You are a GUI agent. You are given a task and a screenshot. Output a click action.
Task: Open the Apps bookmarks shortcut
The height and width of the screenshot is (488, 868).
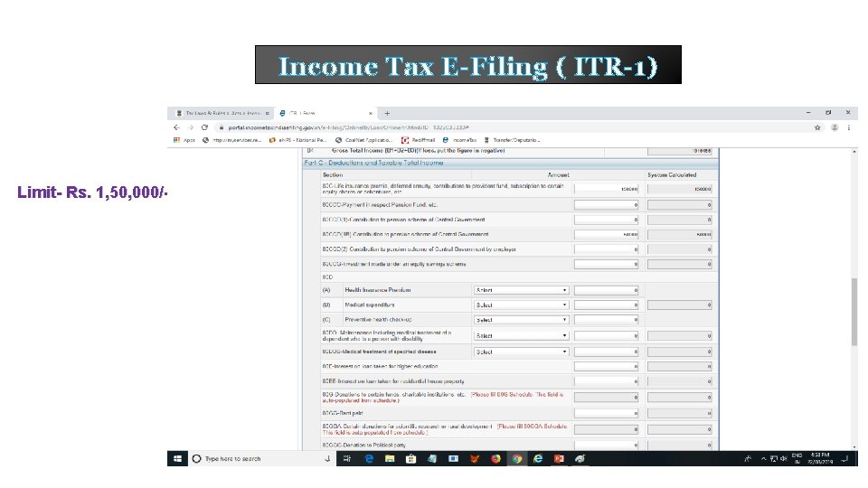pyautogui.click(x=184, y=140)
